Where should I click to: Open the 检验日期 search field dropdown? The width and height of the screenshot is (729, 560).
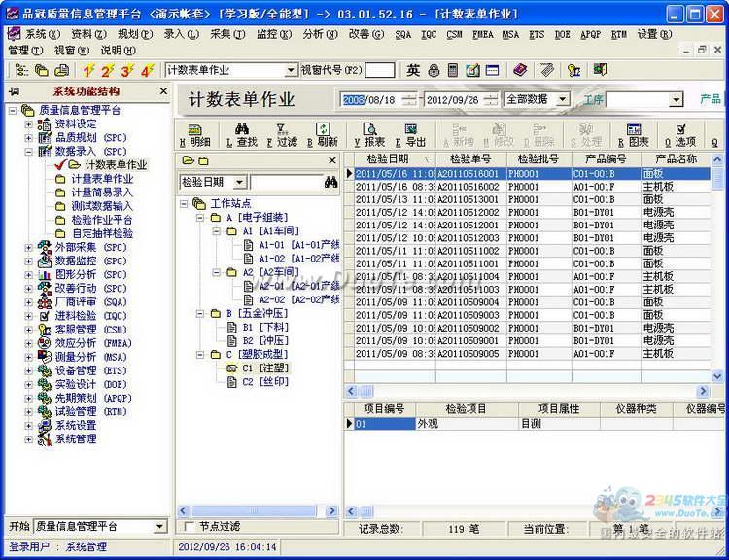[239, 182]
